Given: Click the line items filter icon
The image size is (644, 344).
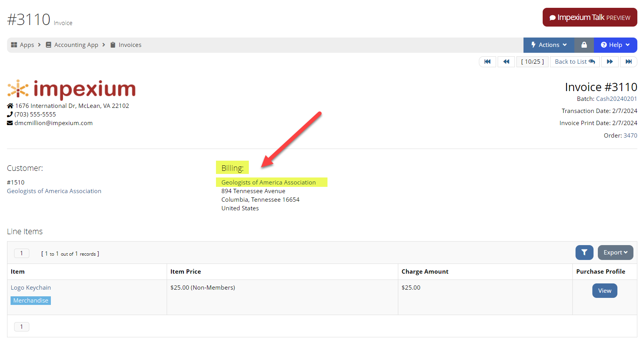Looking at the screenshot, I should (x=584, y=253).
